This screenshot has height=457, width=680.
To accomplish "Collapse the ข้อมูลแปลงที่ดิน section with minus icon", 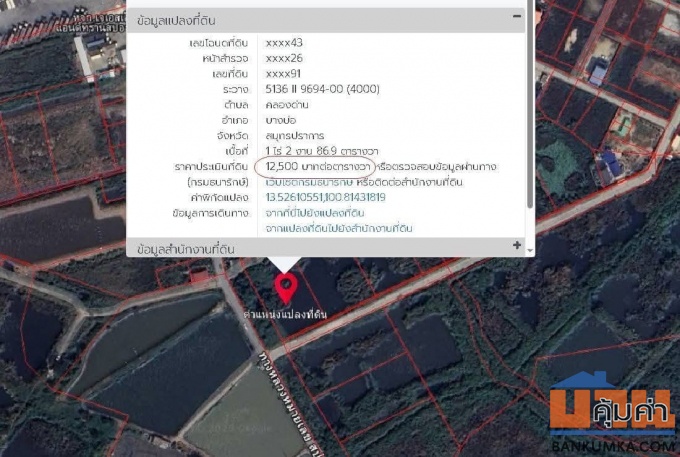I will [516, 17].
